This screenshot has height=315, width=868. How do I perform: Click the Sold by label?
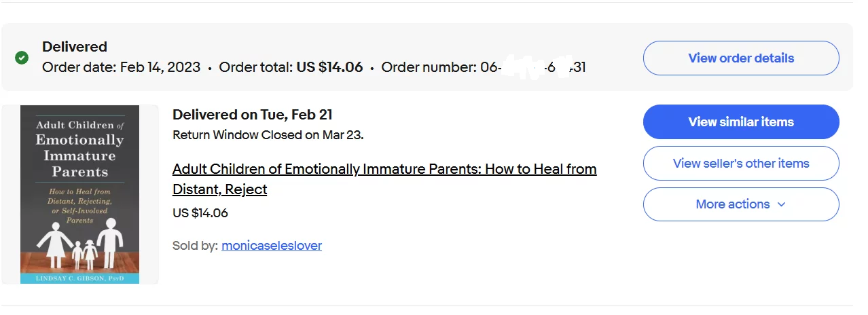coord(195,245)
